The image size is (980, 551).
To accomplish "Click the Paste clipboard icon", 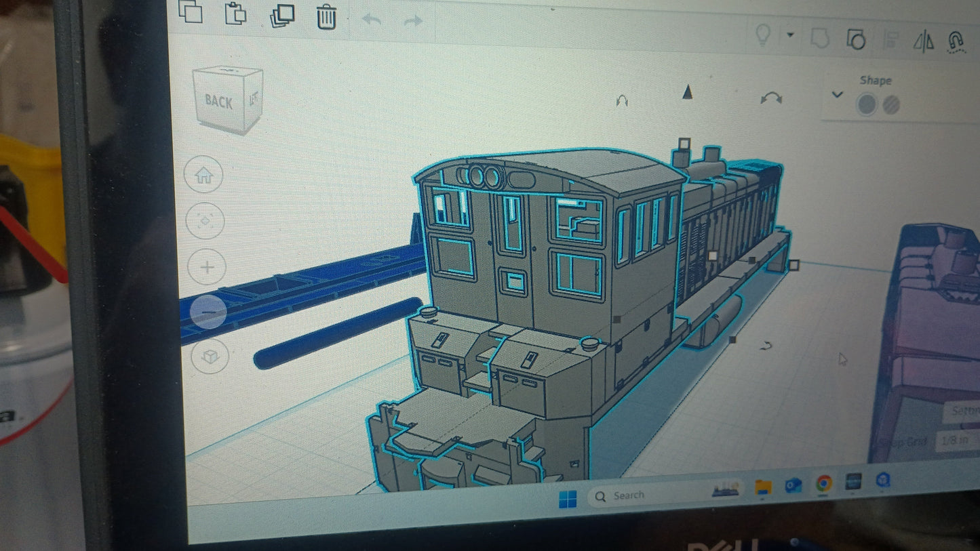I will tap(235, 13).
